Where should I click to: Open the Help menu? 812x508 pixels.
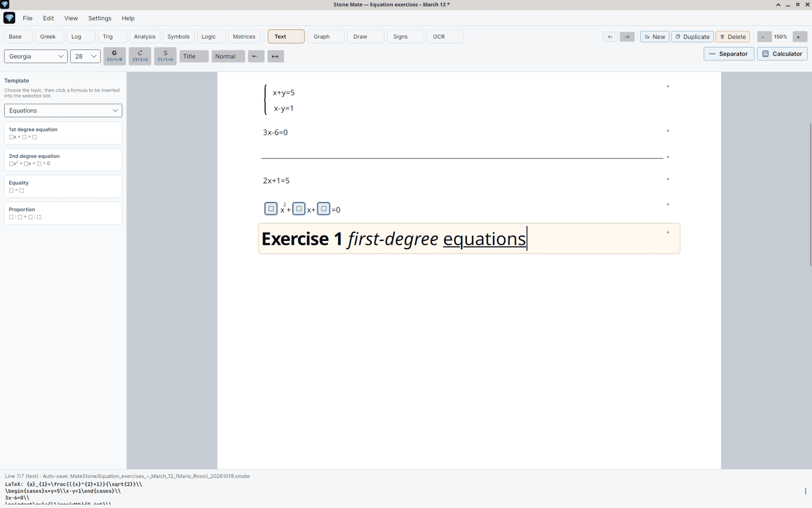click(128, 18)
